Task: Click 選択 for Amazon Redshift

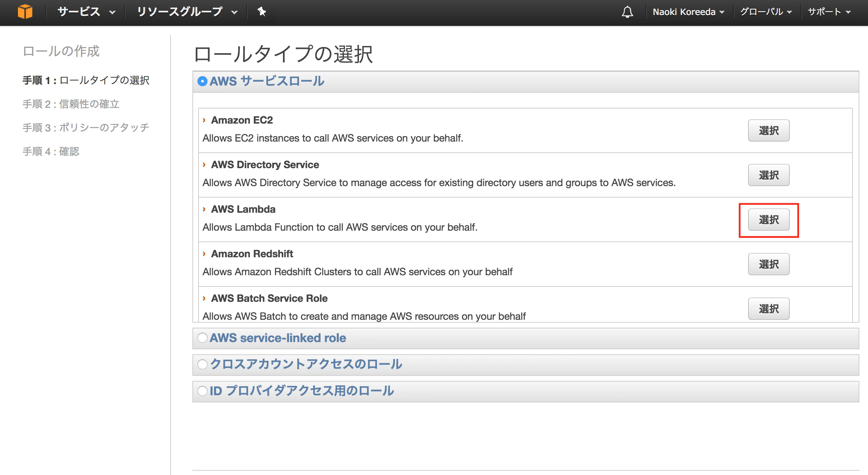Action: pos(769,264)
